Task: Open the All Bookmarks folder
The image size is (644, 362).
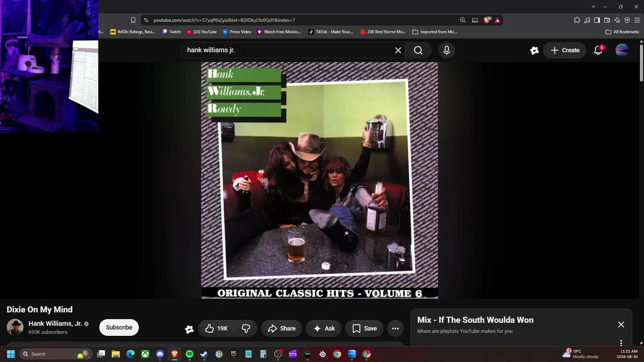Action: 622,32
